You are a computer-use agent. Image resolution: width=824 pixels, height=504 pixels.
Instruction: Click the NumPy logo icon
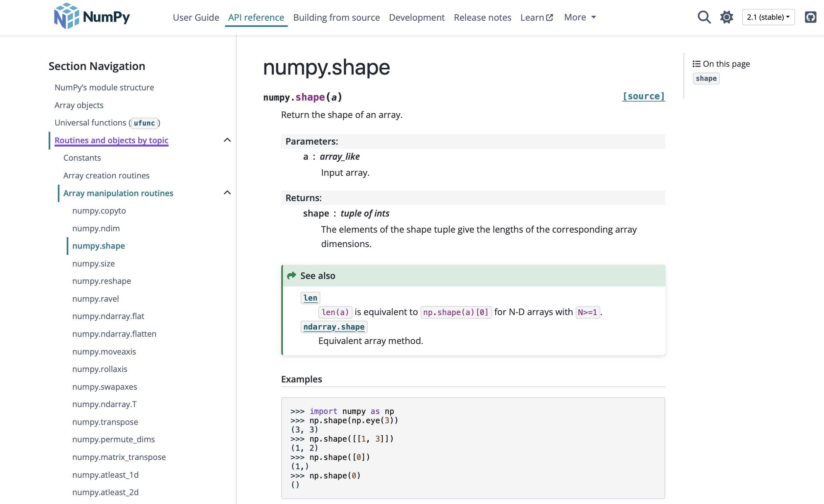coord(67,16)
